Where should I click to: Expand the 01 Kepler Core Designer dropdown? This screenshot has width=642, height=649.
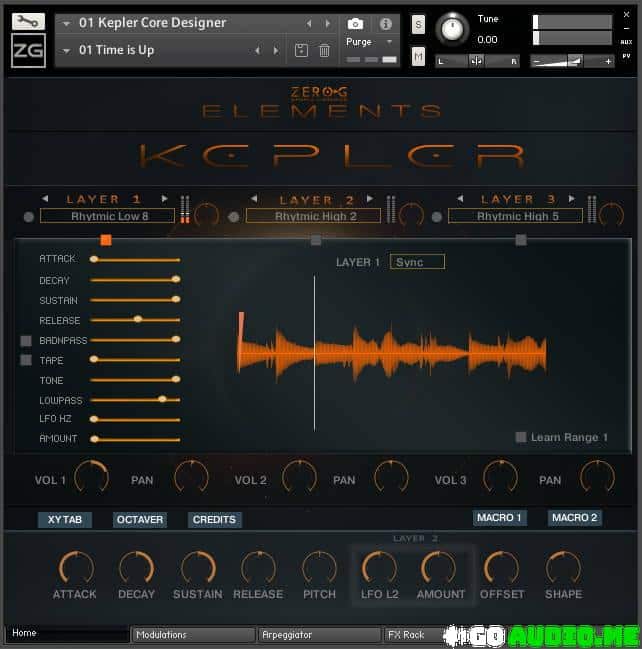[66, 24]
